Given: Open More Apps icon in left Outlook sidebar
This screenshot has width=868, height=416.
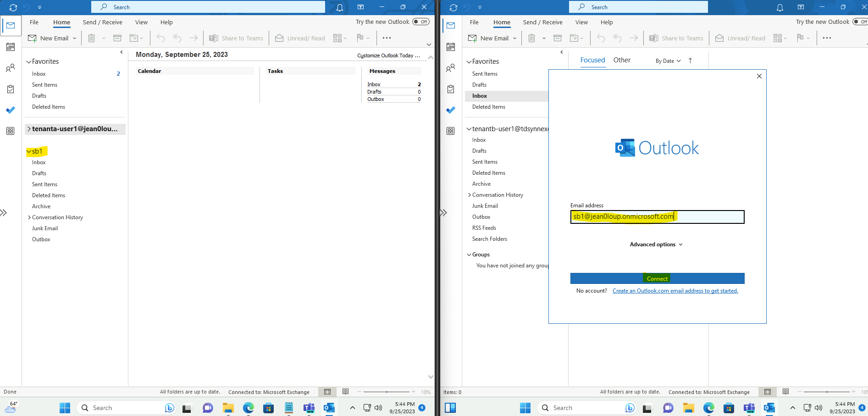Looking at the screenshot, I should click(11, 131).
